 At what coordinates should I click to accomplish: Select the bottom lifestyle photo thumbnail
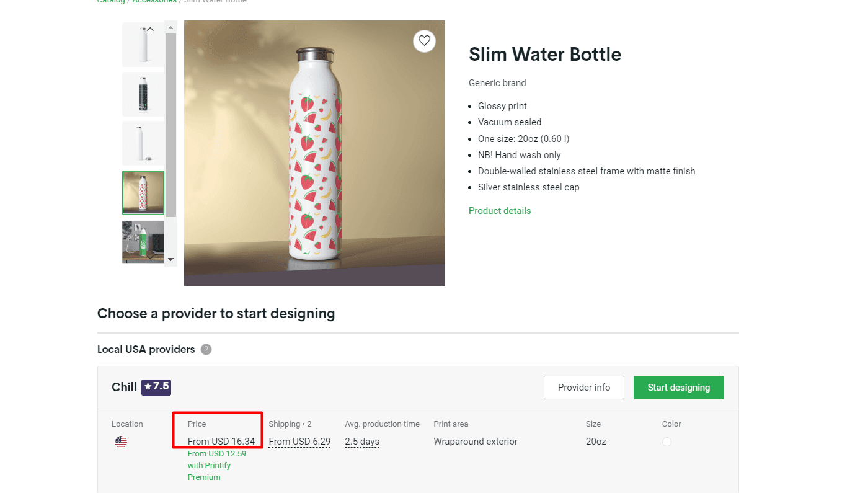pyautogui.click(x=143, y=242)
